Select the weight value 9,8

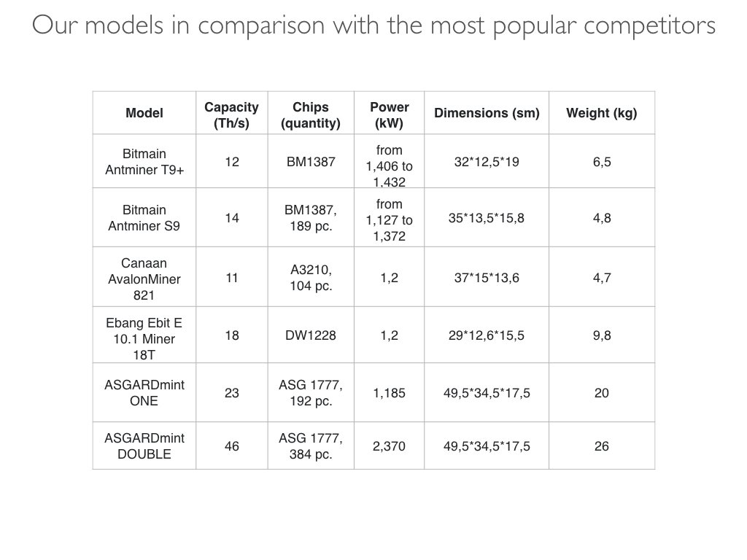[602, 335]
